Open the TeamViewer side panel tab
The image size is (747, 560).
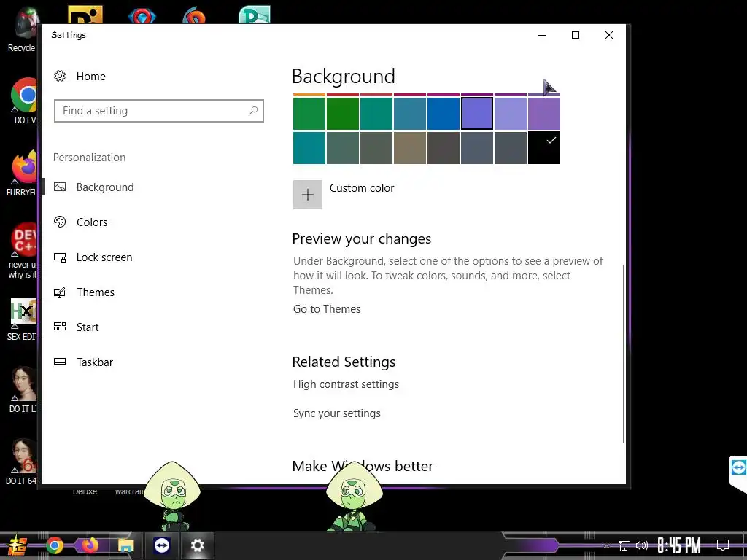738,472
